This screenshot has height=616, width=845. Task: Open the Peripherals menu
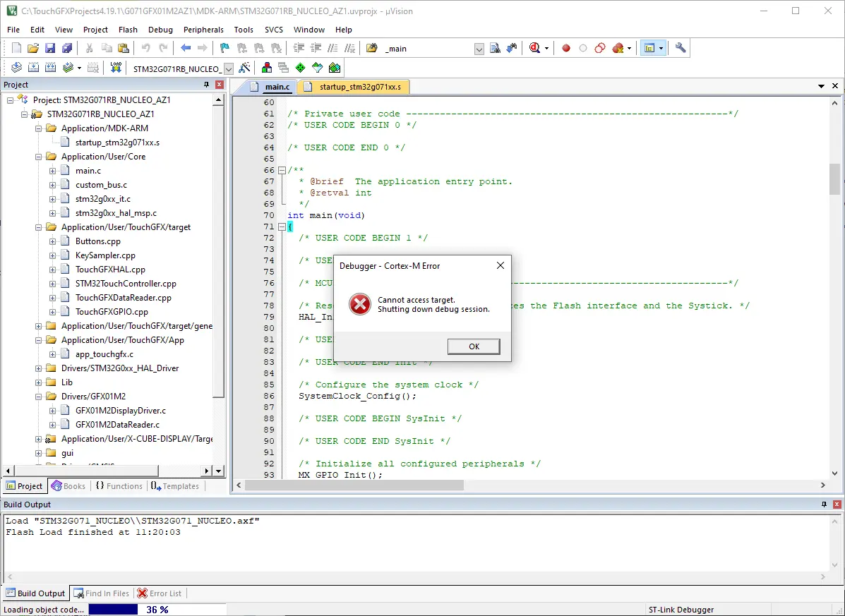(x=203, y=30)
